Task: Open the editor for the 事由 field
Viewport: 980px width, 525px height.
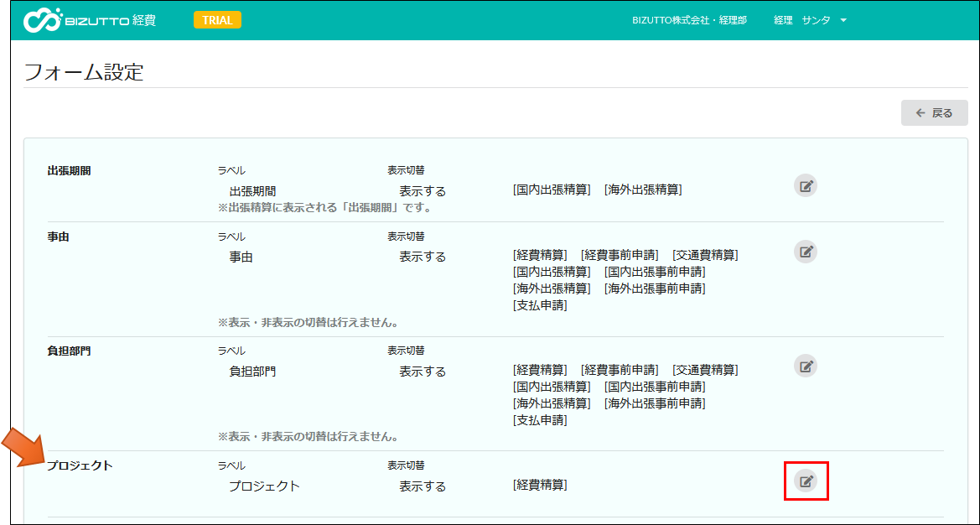Action: pos(805,252)
